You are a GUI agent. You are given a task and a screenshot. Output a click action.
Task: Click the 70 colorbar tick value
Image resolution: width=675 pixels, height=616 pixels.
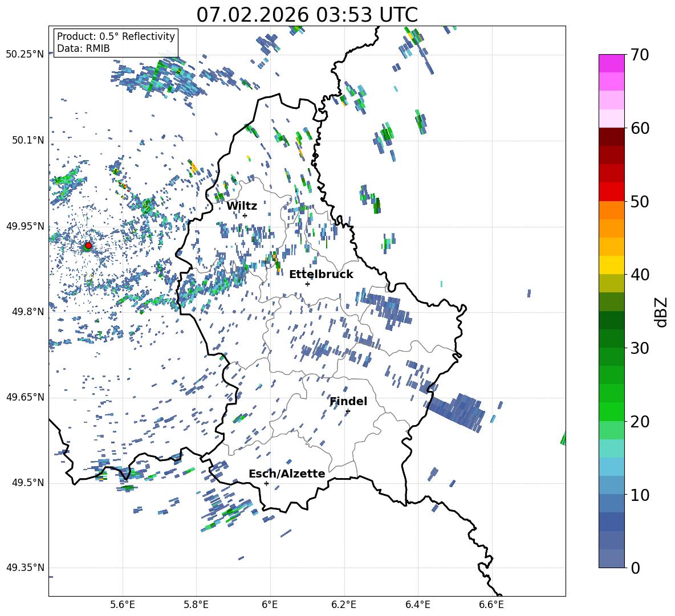coord(640,55)
